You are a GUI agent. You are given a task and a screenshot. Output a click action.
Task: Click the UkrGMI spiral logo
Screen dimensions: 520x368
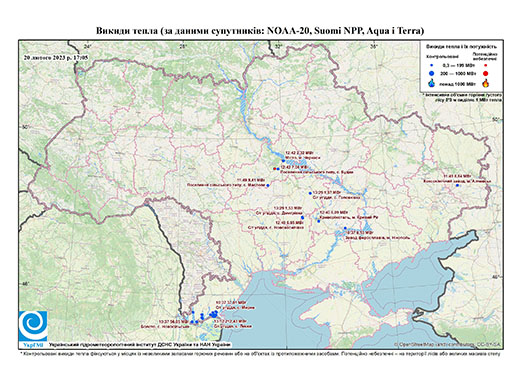click(33, 327)
